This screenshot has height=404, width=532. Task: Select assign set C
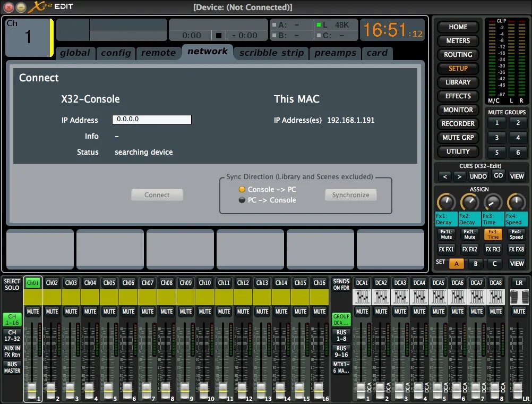[495, 264]
